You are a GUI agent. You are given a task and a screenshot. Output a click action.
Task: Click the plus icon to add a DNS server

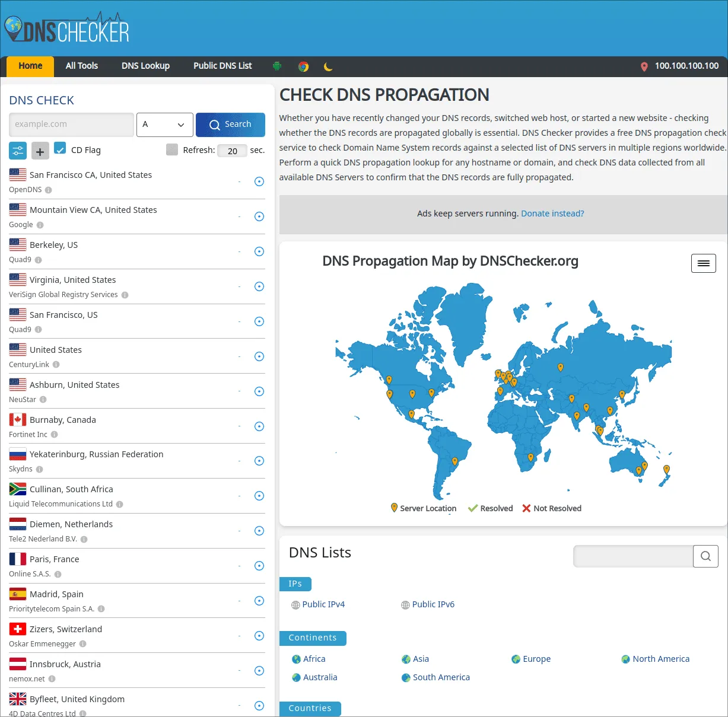click(x=40, y=151)
